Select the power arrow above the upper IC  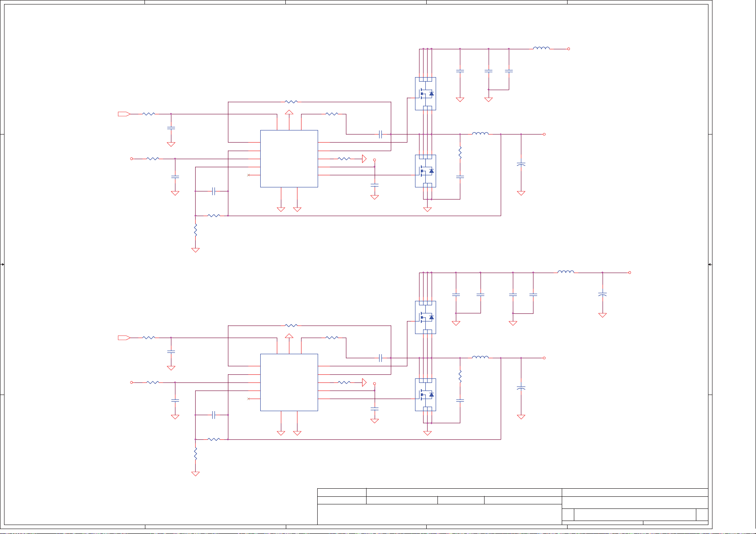(289, 113)
